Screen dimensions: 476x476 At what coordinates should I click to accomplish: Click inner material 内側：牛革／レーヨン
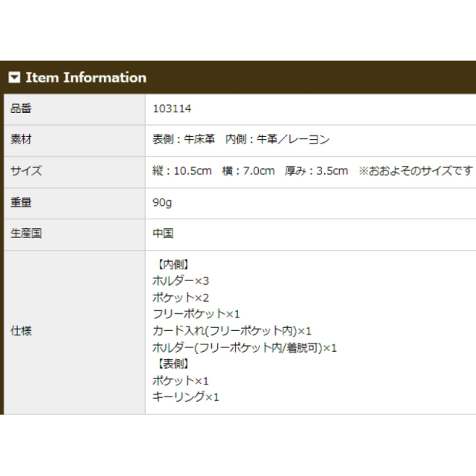tap(277, 139)
